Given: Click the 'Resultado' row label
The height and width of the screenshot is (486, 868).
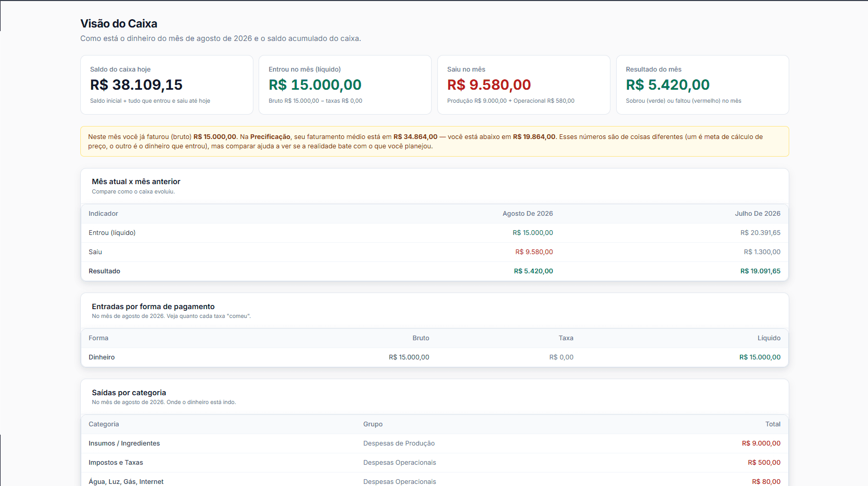Looking at the screenshot, I should click(x=104, y=271).
